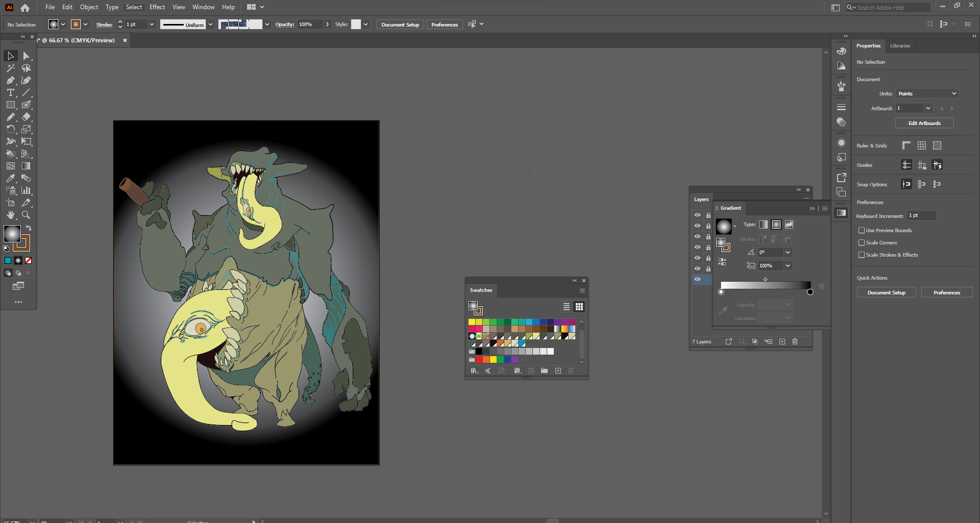Open stroke weight dropdown

click(x=152, y=24)
